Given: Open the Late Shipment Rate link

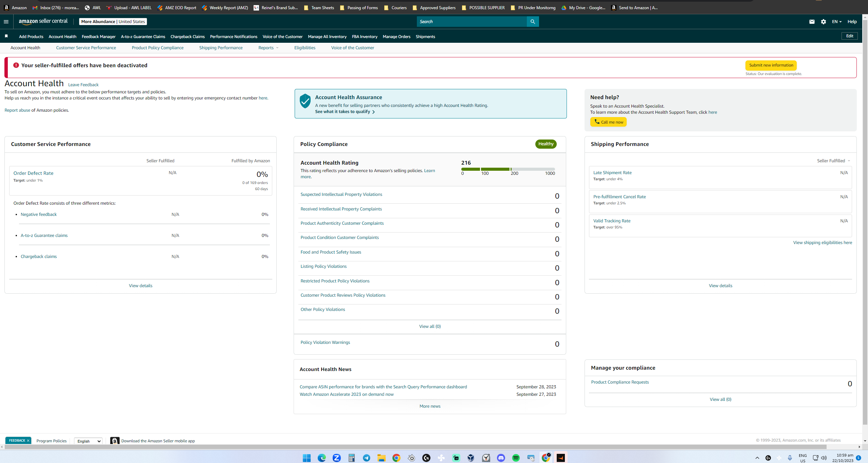Looking at the screenshot, I should 612,172.
